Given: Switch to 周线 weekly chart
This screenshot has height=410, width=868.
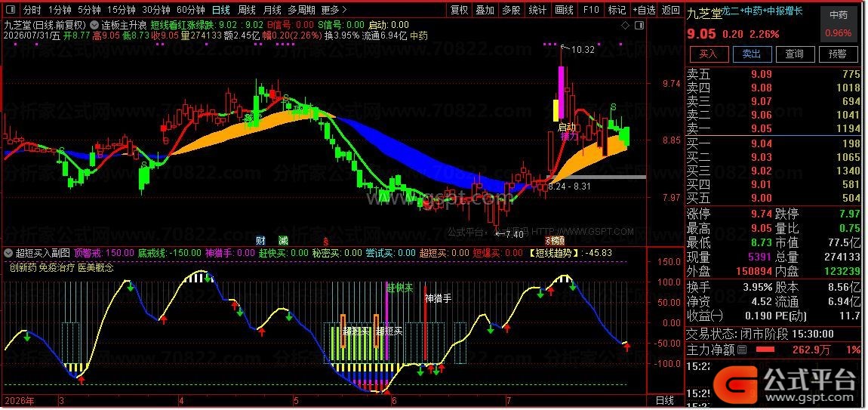Looking at the screenshot, I should [x=246, y=10].
